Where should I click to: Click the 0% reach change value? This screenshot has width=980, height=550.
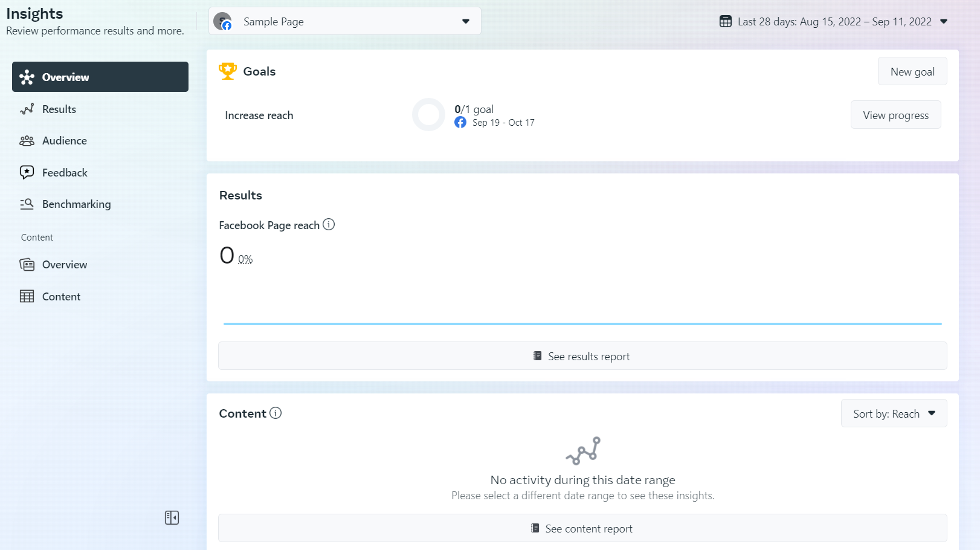tap(245, 259)
